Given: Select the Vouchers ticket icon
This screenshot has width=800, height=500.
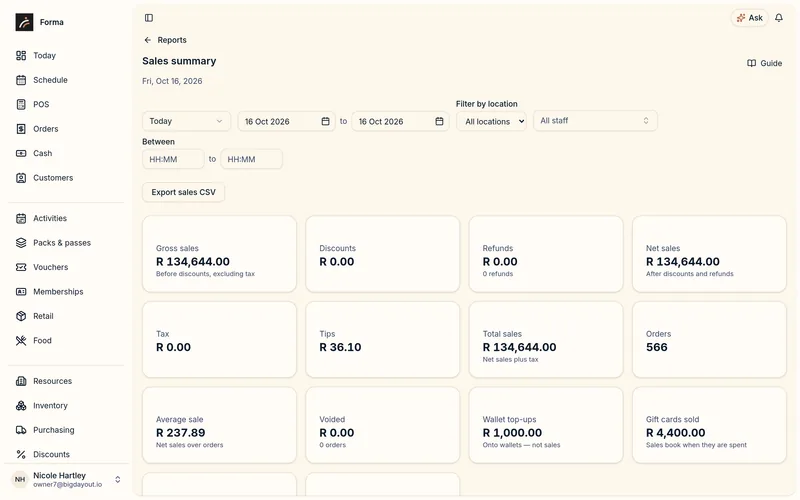Looking at the screenshot, I should coord(21,267).
